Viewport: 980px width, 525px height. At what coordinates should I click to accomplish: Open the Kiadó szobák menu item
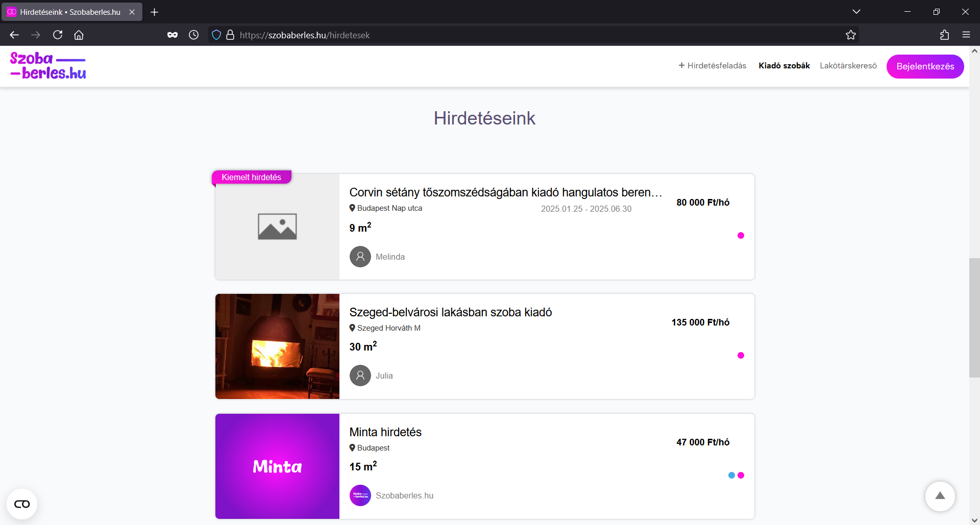click(x=784, y=66)
